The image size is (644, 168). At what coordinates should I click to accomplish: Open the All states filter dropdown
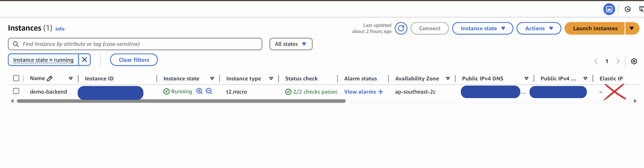tap(291, 44)
